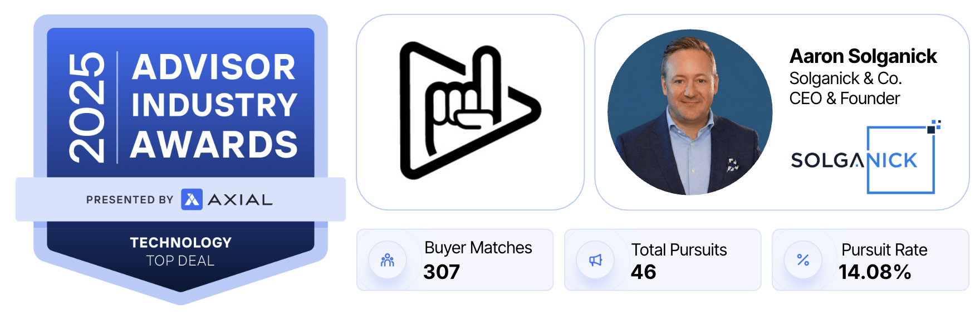This screenshot has width=980, height=314.
Task: Click the CEO & Founder title
Action: (x=844, y=99)
